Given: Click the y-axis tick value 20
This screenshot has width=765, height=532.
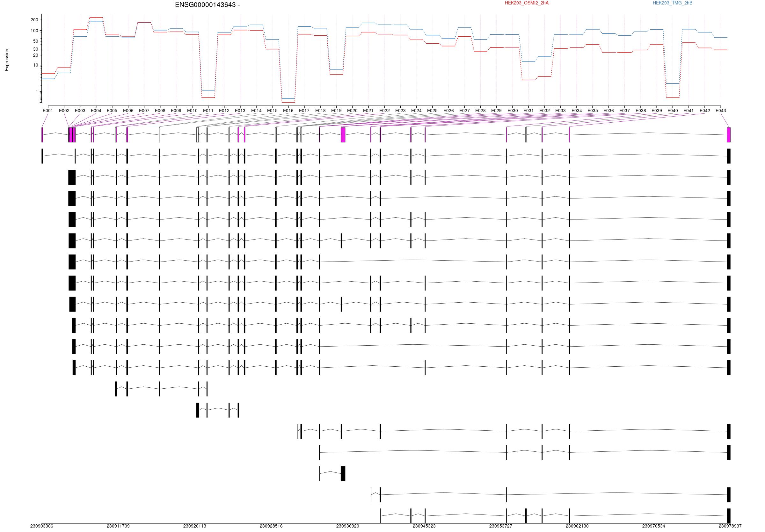Looking at the screenshot, I should tap(36, 55).
